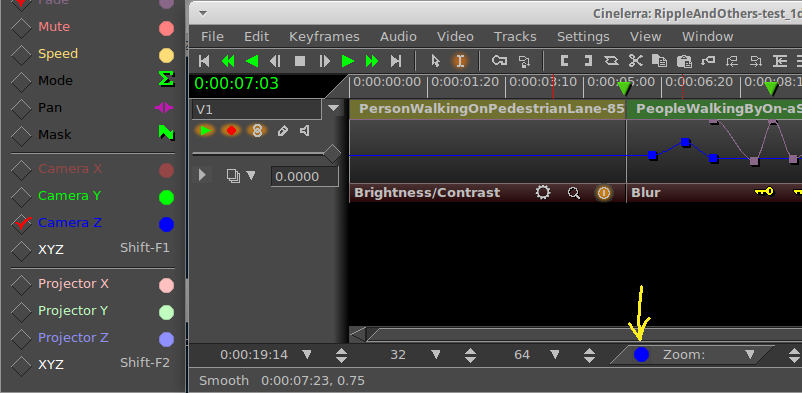Viewport: 802px width, 393px height.
Task: Open the V1 track title dropdown arrow
Action: (x=333, y=108)
